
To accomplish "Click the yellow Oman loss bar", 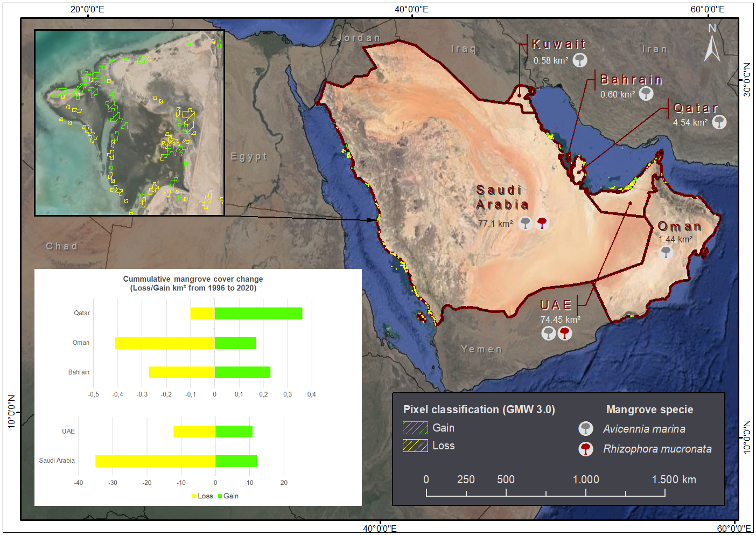I will coord(165,343).
